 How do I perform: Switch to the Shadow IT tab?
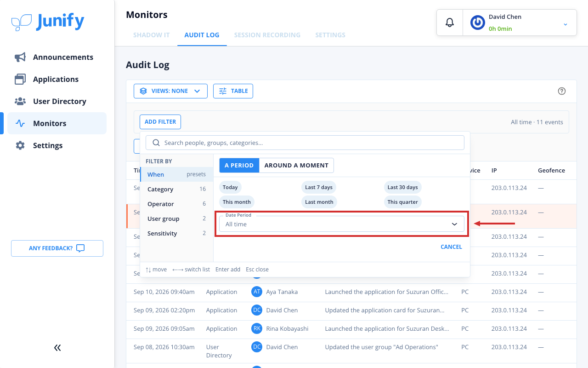(x=152, y=35)
